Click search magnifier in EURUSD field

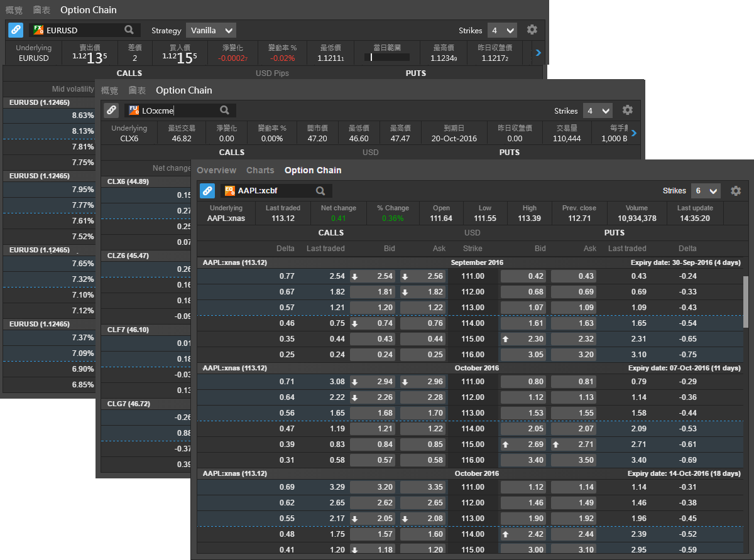tap(129, 30)
